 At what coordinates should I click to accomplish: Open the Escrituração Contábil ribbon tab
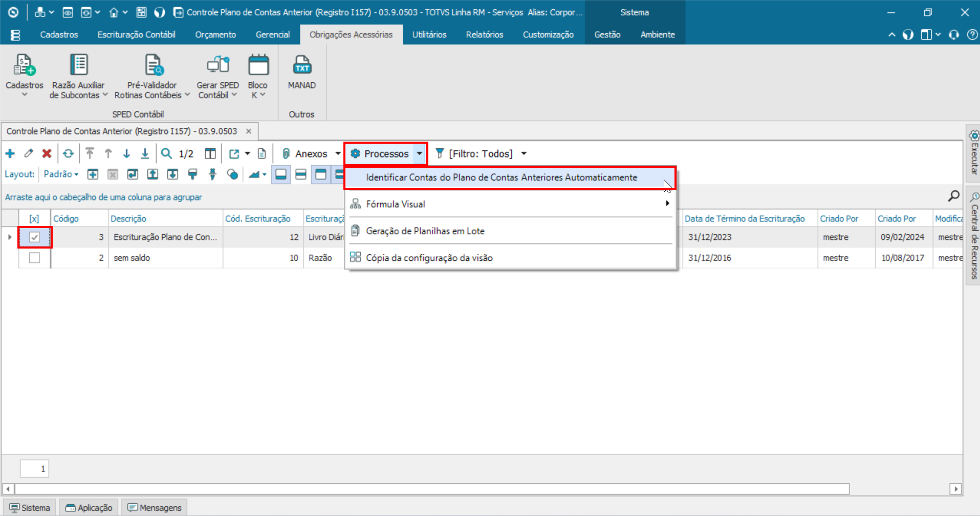pos(136,35)
